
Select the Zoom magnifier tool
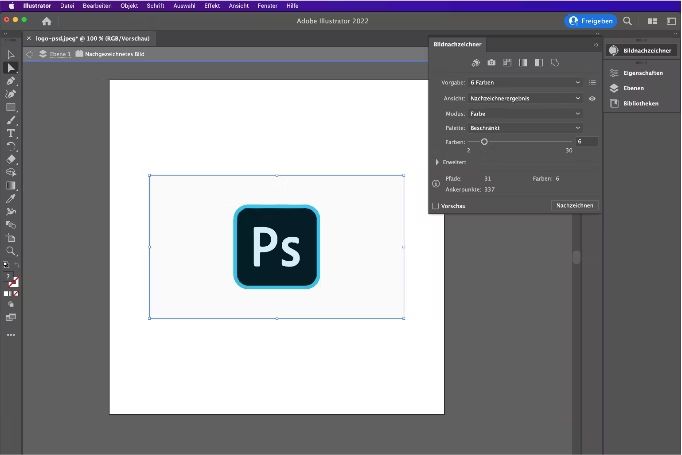[x=11, y=251]
